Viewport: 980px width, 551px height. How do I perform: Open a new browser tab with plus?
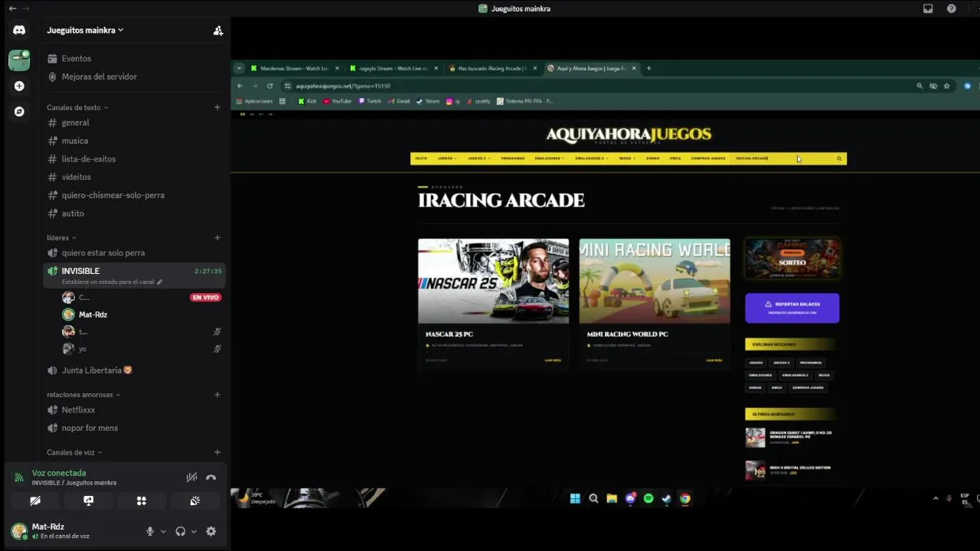pos(648,68)
